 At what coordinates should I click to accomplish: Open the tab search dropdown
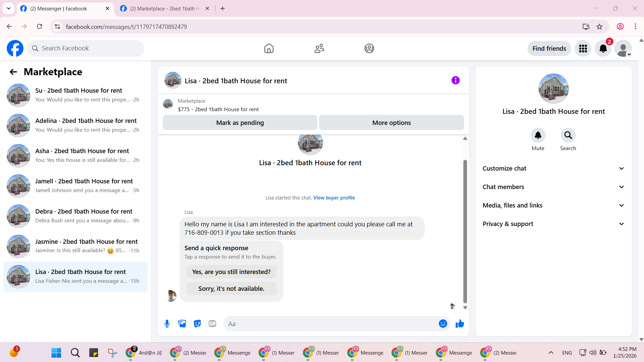9,8
